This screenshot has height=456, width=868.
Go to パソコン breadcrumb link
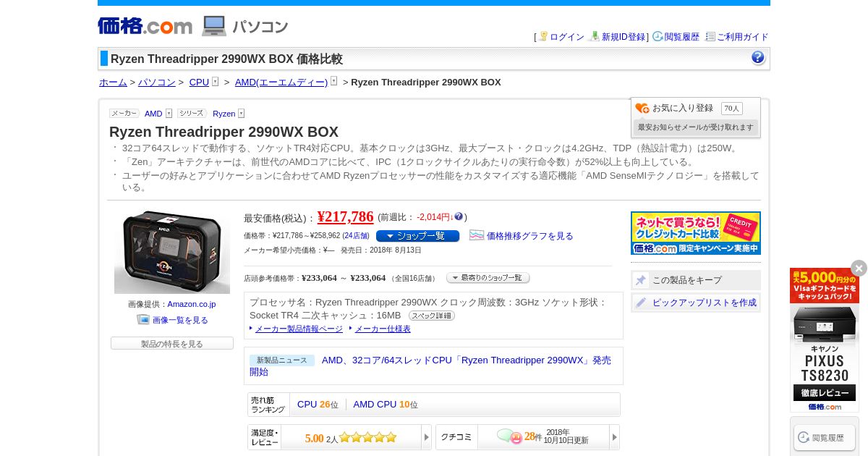point(157,82)
